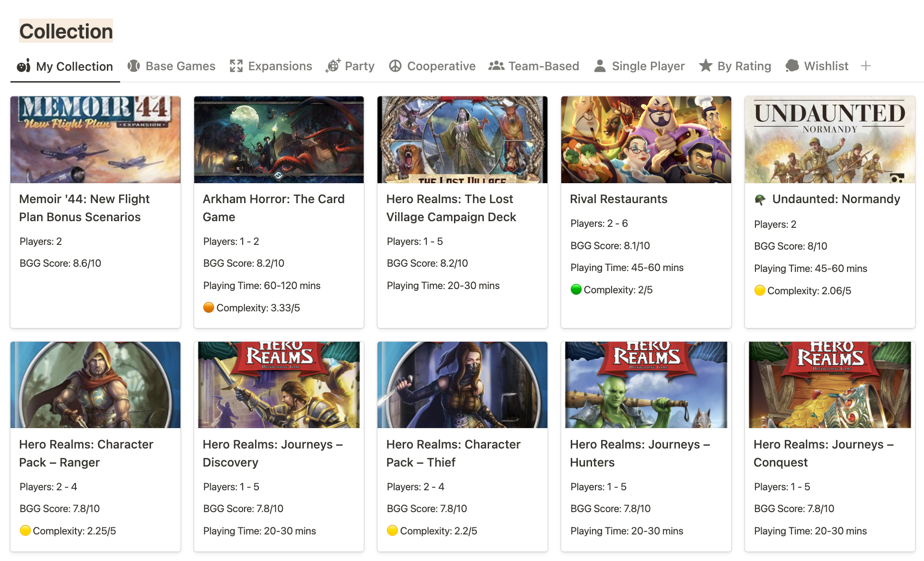
Task: Click Playing Time 20-30 mins on Lost Village card
Action: point(443,285)
